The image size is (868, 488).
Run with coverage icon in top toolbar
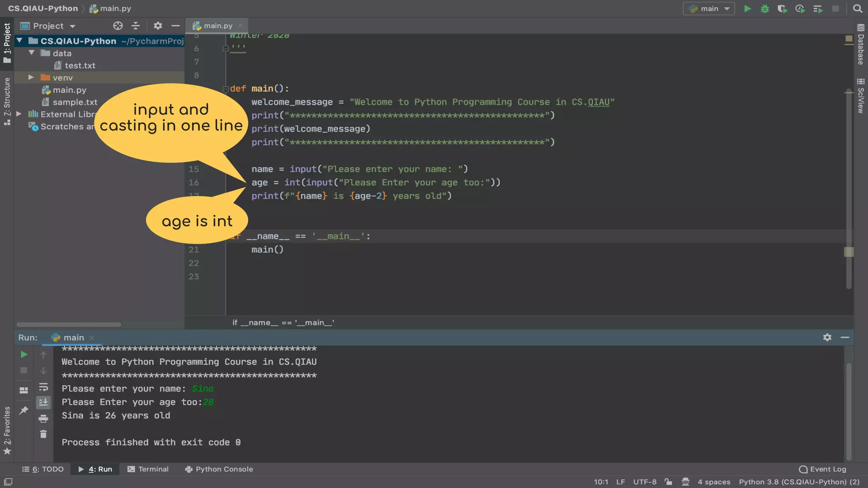[x=782, y=8]
